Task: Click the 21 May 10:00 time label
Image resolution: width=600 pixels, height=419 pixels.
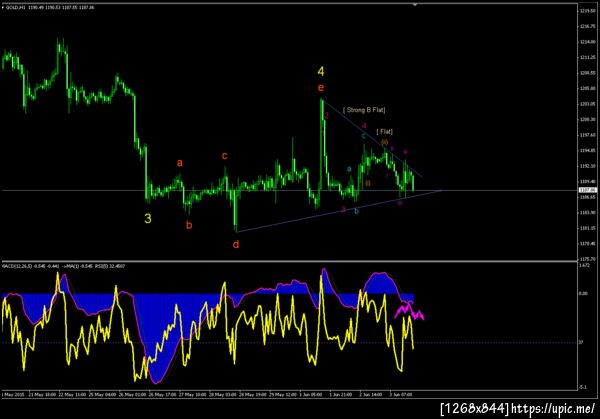Action: 42,394
